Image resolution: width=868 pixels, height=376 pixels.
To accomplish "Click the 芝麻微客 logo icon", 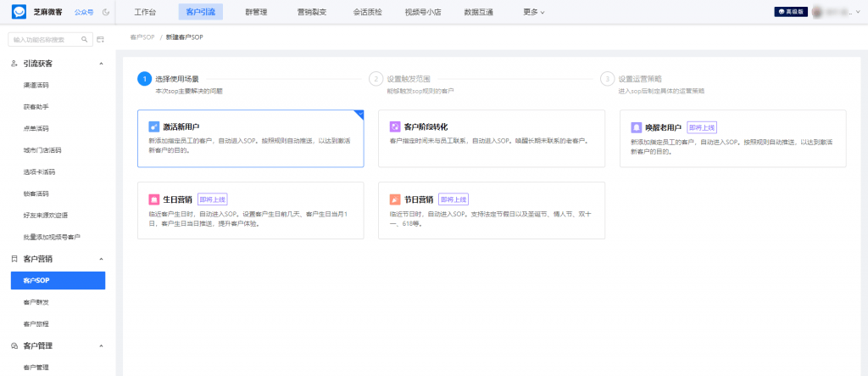I will click(x=19, y=12).
